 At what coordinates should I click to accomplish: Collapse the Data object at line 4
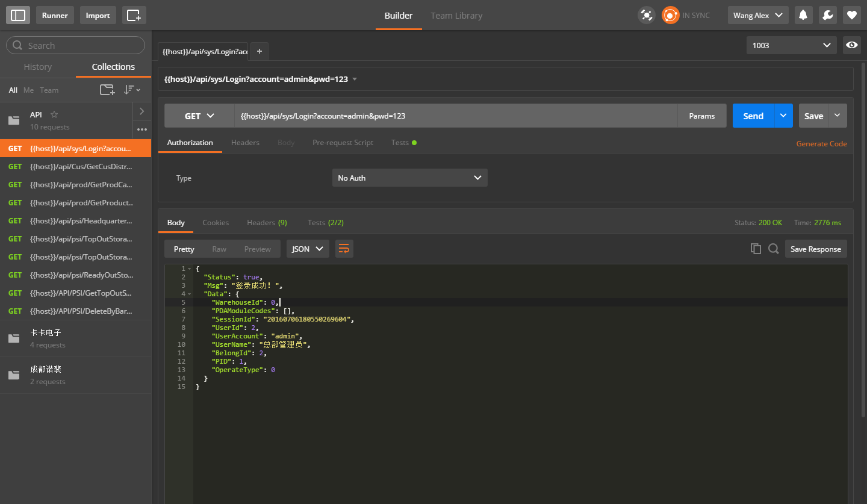(x=190, y=294)
